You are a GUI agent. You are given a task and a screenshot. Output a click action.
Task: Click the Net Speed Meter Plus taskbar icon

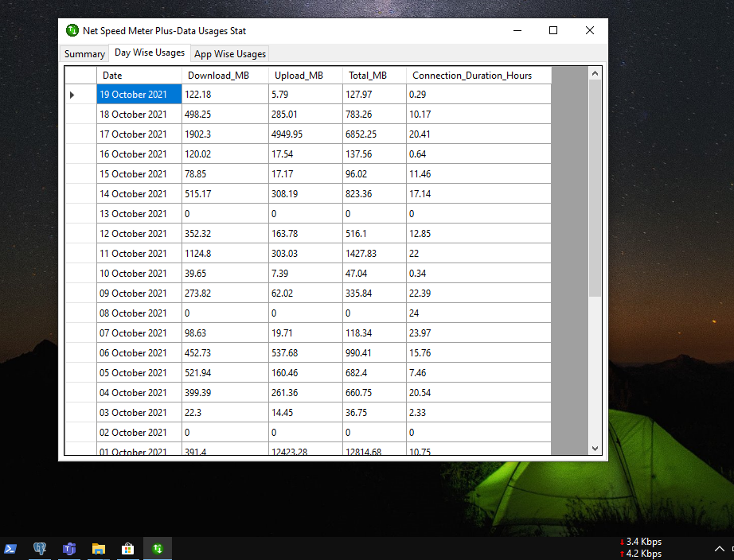pos(157,548)
